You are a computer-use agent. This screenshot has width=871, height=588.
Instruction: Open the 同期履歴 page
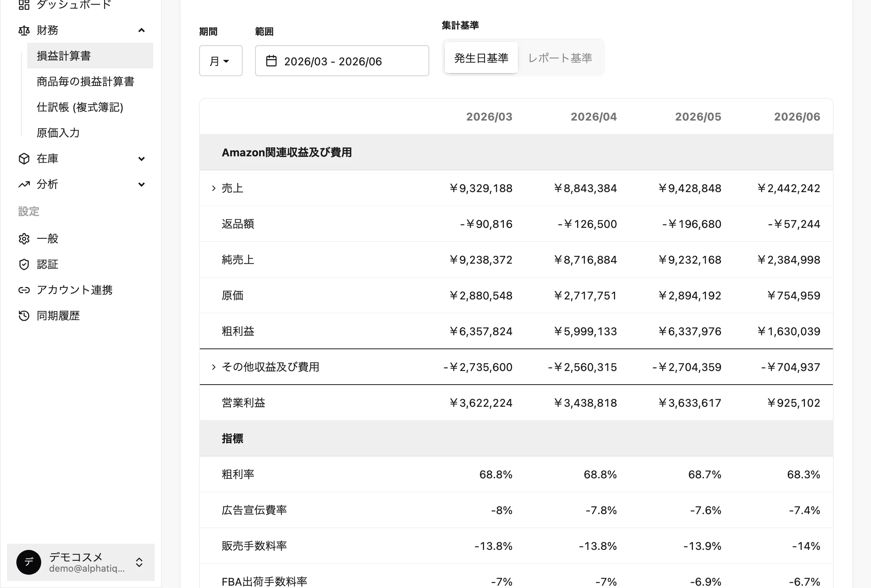click(58, 315)
